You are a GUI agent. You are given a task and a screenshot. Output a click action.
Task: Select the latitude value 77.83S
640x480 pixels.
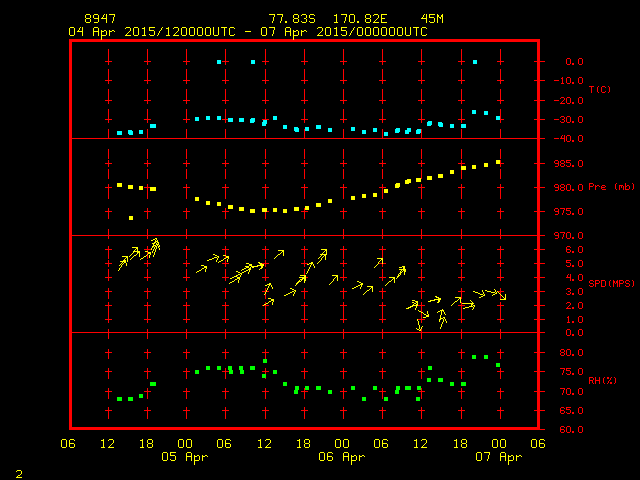coord(288,19)
